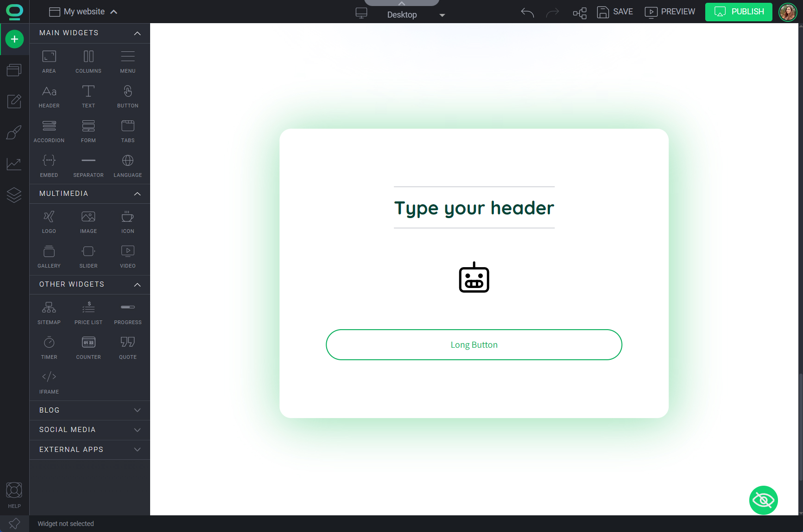Open the site structure icon in toolbar
This screenshot has width=803, height=532.
coord(580,13)
